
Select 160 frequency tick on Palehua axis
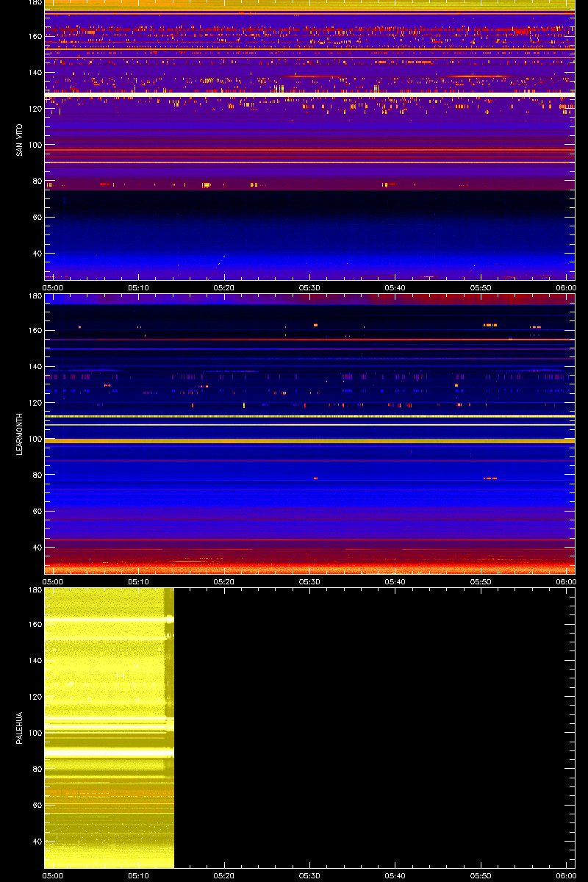click(x=35, y=624)
